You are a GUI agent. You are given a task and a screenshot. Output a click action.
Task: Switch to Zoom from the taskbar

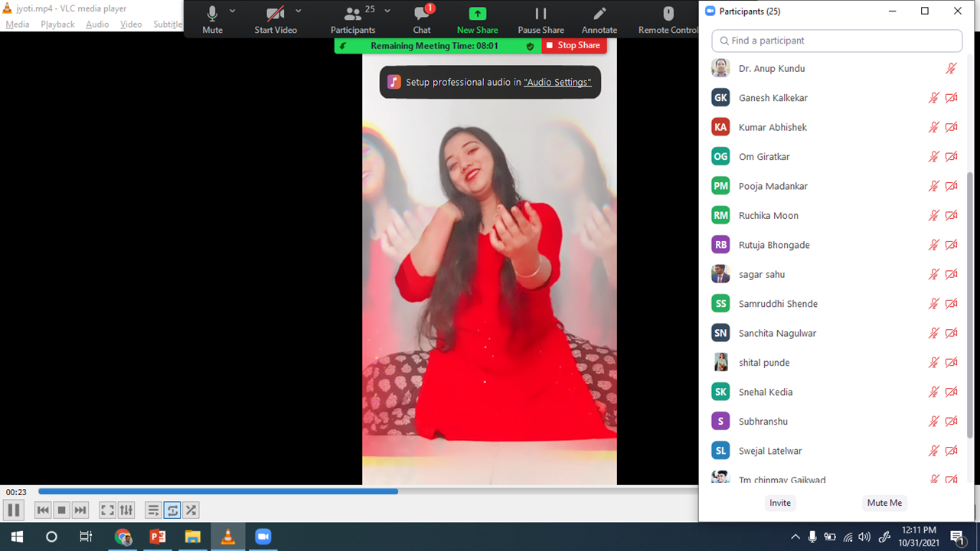point(263,536)
